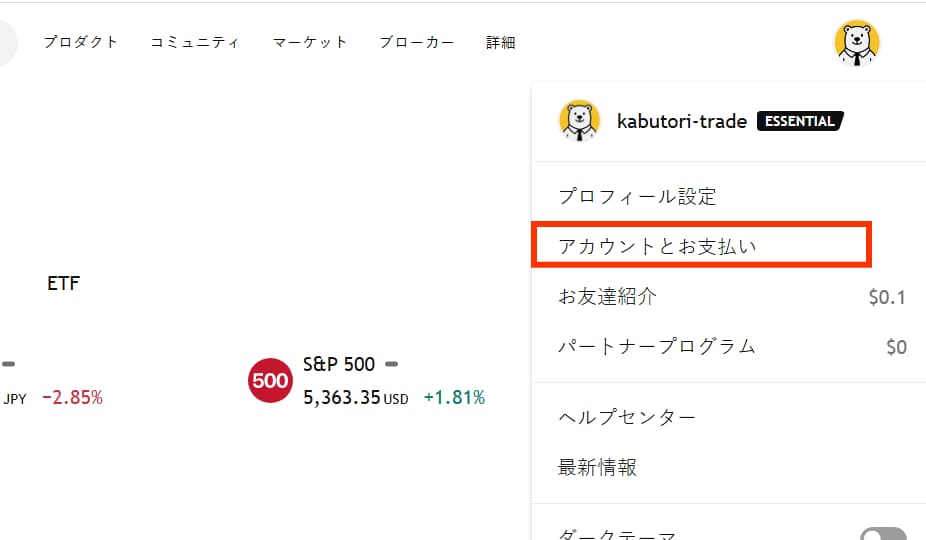Select the ETF tab
This screenshot has height=540, width=926.
point(63,284)
